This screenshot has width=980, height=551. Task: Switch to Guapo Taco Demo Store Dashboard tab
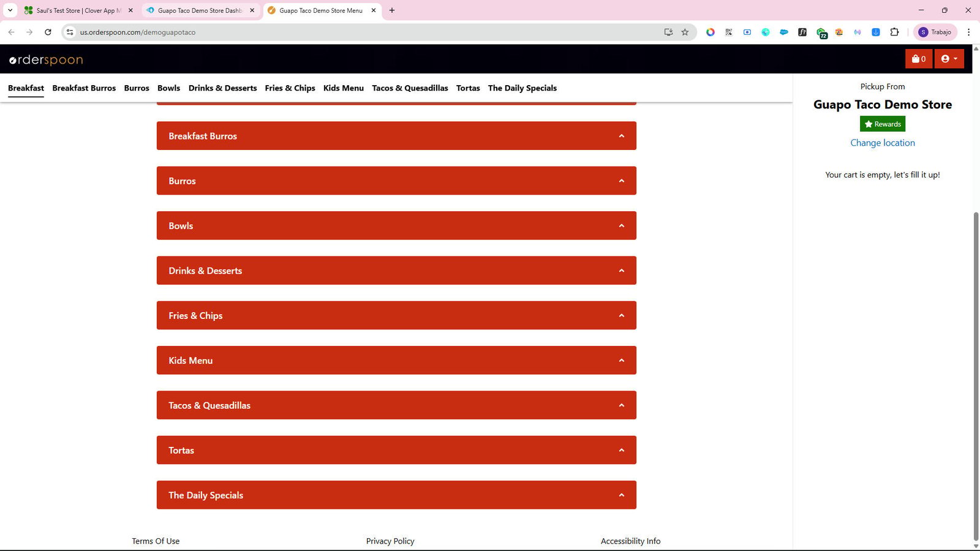click(200, 10)
